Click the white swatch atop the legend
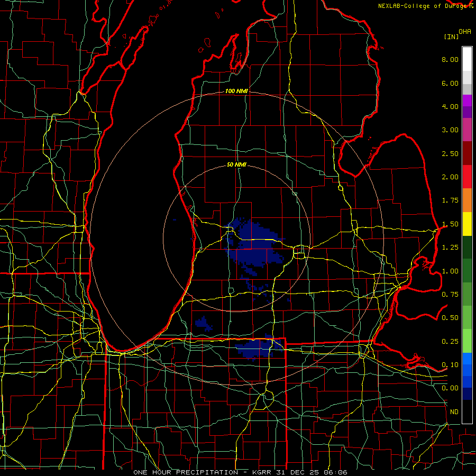This screenshot has width=476, height=476. click(467, 59)
